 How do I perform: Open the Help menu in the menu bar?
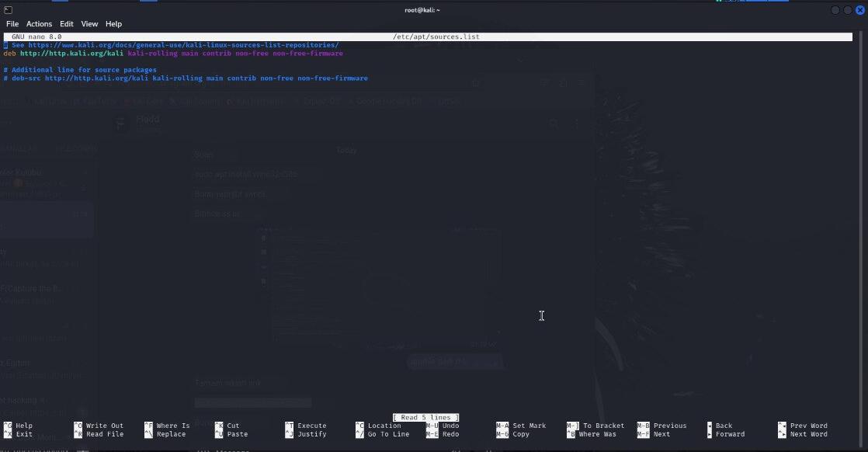113,24
